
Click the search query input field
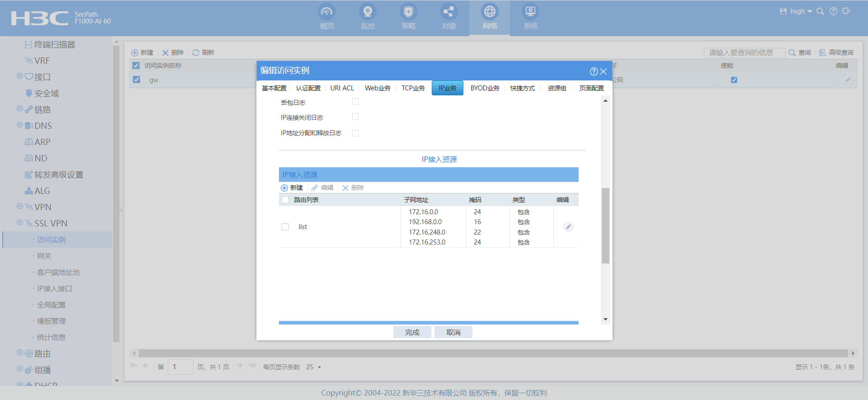(x=744, y=53)
